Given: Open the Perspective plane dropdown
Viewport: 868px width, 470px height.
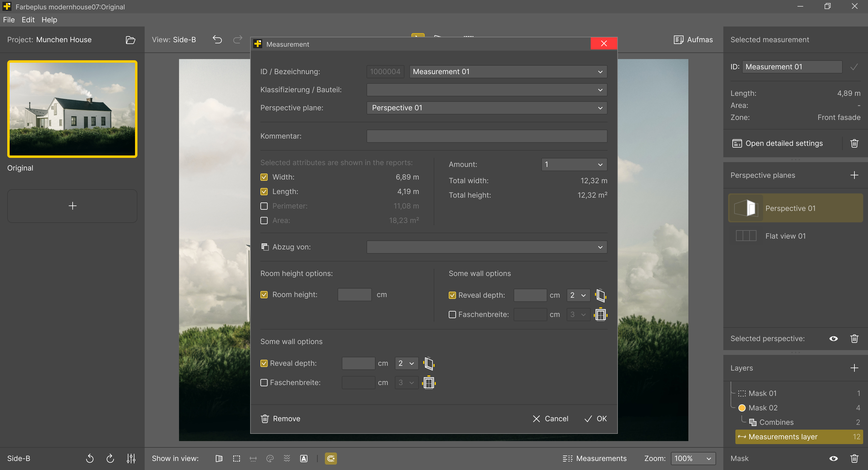Looking at the screenshot, I should (486, 108).
